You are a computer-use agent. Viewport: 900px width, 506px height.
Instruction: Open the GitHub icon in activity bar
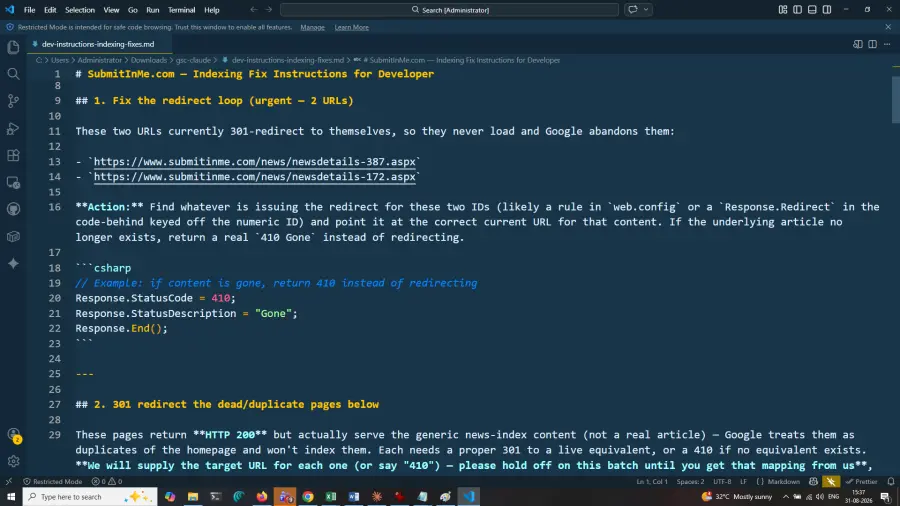point(13,209)
